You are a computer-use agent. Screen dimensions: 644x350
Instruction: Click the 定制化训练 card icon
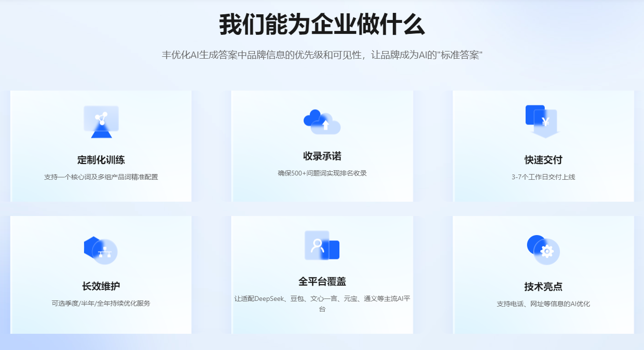pyautogui.click(x=101, y=122)
